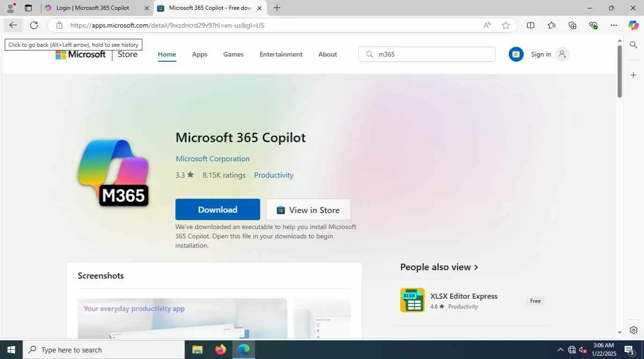Viewport: 644px width, 359px height.
Task: Open the sidebar search icon
Action: coord(633,45)
